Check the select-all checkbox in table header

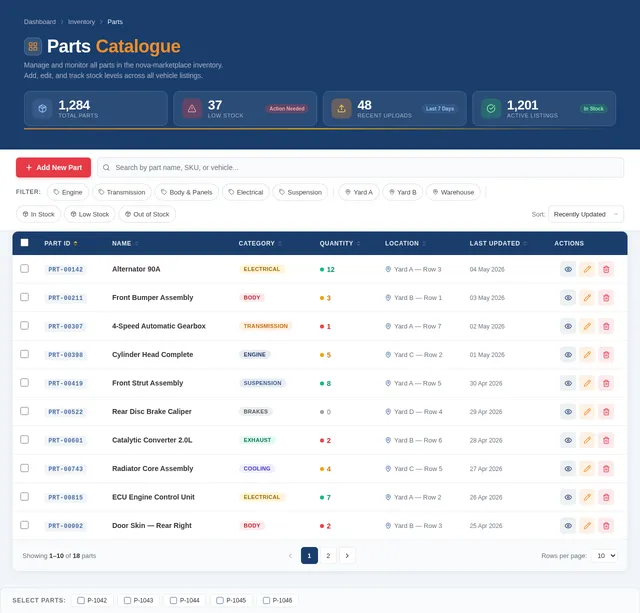(24, 243)
